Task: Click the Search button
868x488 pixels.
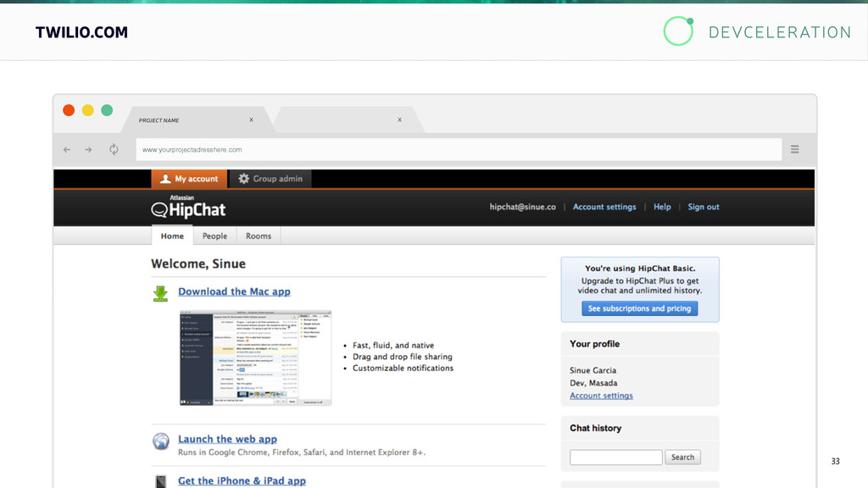Action: tap(682, 457)
